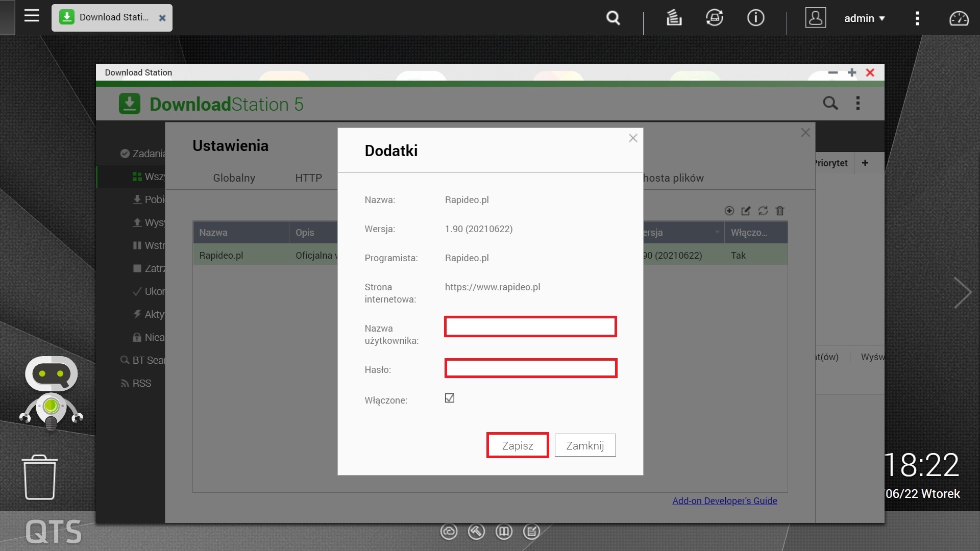Select the stopped sidebar item
The image size is (980, 551).
point(148,268)
